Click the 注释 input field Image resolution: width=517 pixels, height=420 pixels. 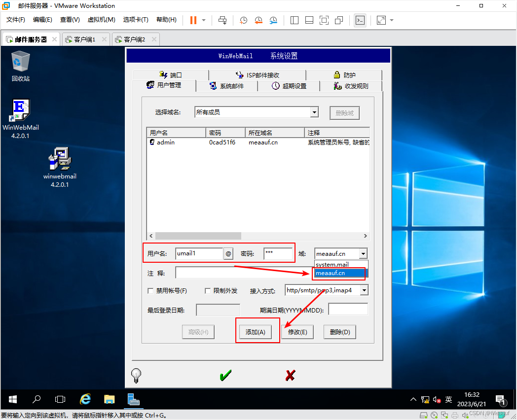coord(245,273)
